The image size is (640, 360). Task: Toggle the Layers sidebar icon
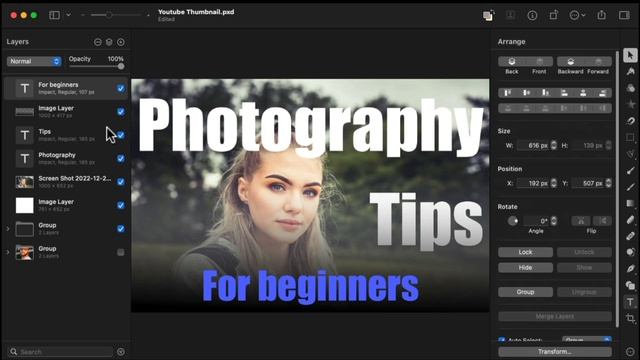(54, 15)
